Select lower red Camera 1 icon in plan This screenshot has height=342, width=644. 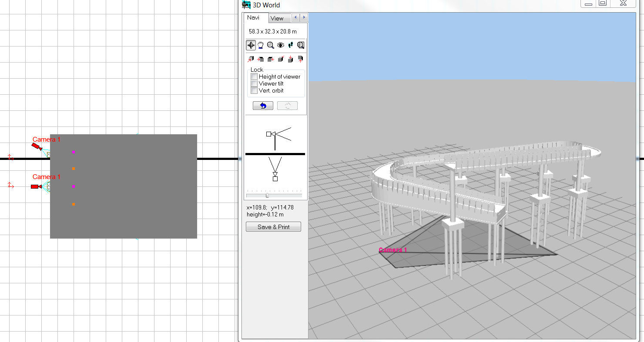point(36,186)
